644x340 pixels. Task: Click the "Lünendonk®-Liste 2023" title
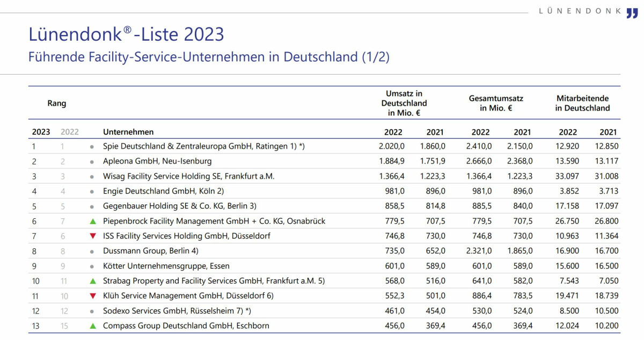pyautogui.click(x=126, y=34)
